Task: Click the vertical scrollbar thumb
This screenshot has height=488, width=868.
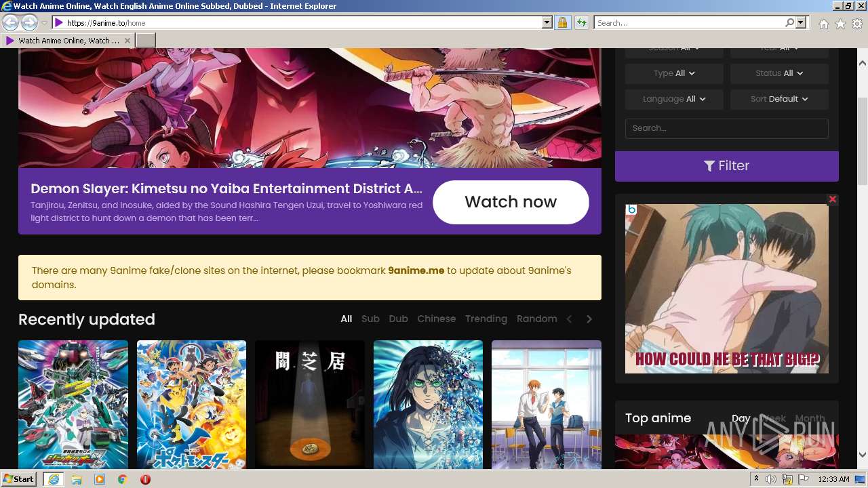Action: (862, 140)
